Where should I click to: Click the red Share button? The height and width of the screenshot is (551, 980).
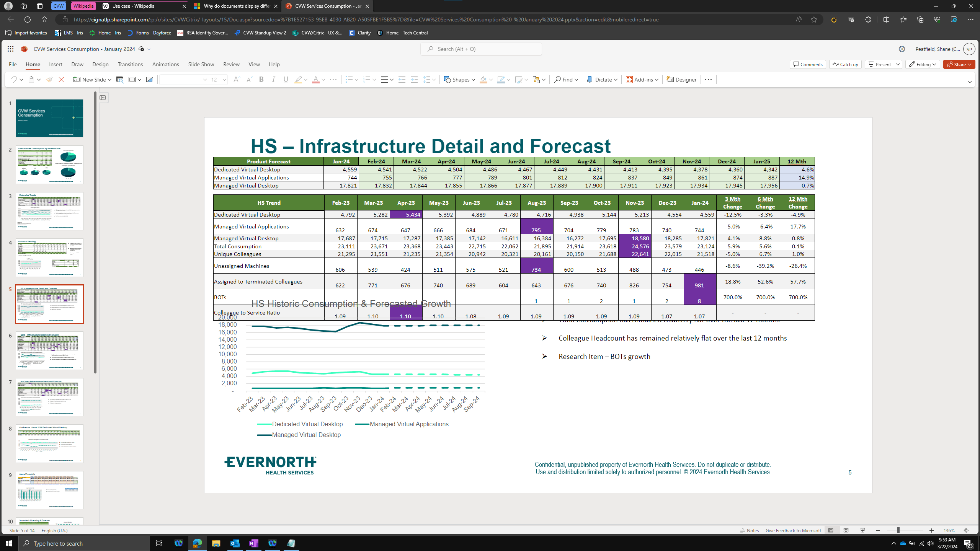tap(959, 64)
